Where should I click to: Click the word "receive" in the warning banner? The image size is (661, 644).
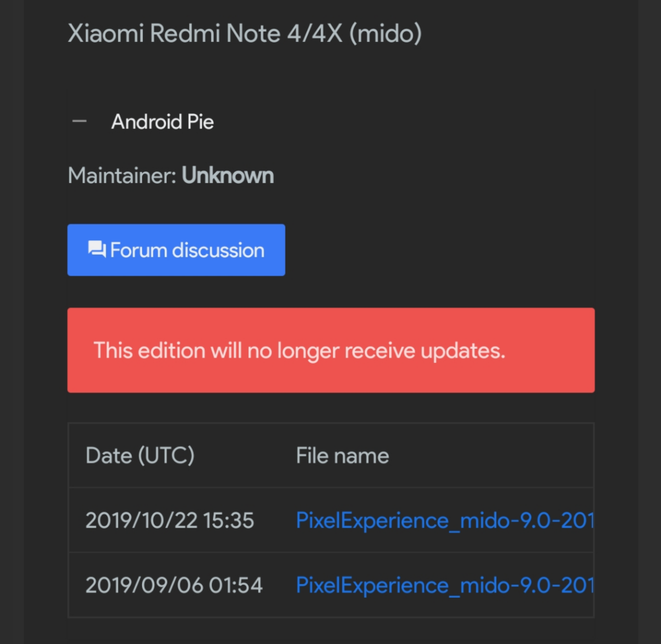380,351
